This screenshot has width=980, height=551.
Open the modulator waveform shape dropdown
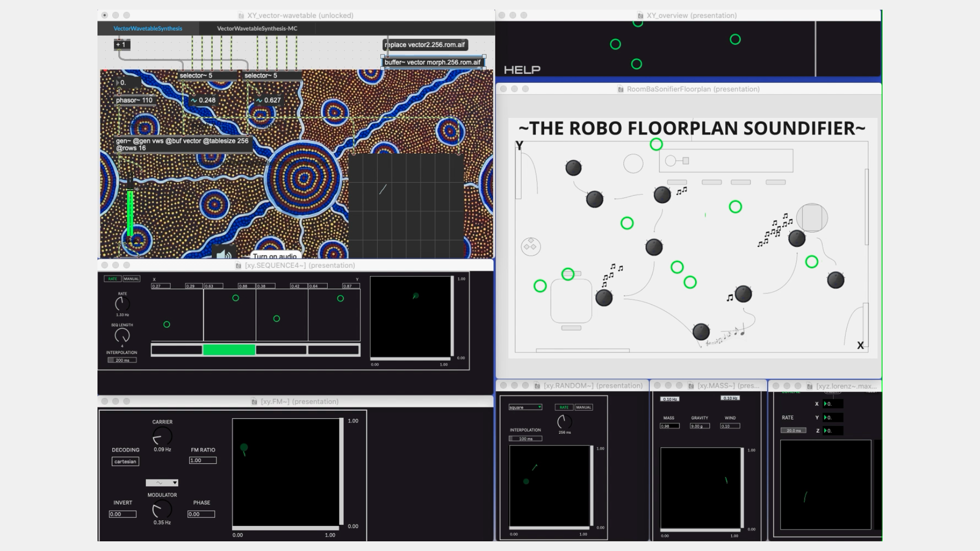[162, 483]
